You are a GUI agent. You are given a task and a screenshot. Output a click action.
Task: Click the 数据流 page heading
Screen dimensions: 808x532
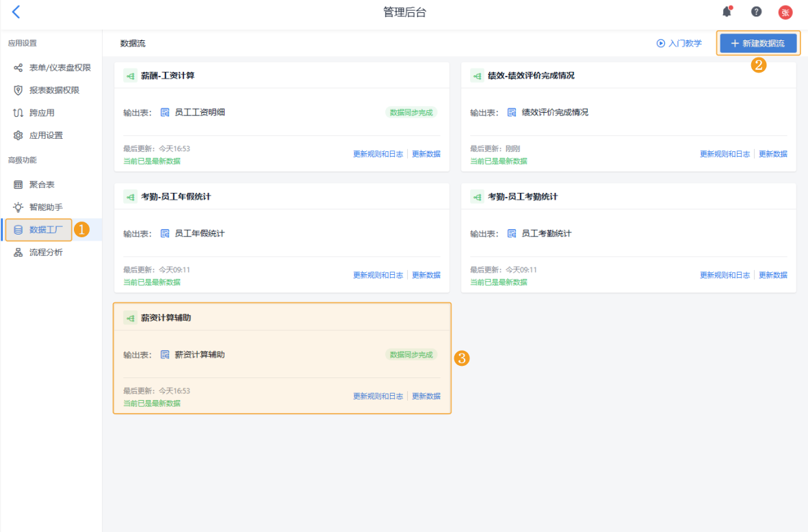[x=133, y=43]
